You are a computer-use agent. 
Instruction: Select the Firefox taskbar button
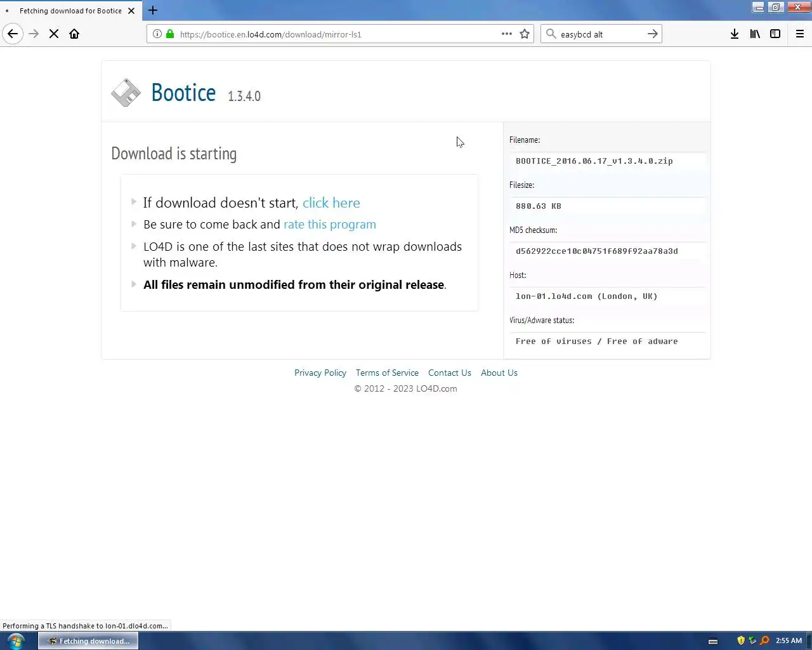coord(88,641)
